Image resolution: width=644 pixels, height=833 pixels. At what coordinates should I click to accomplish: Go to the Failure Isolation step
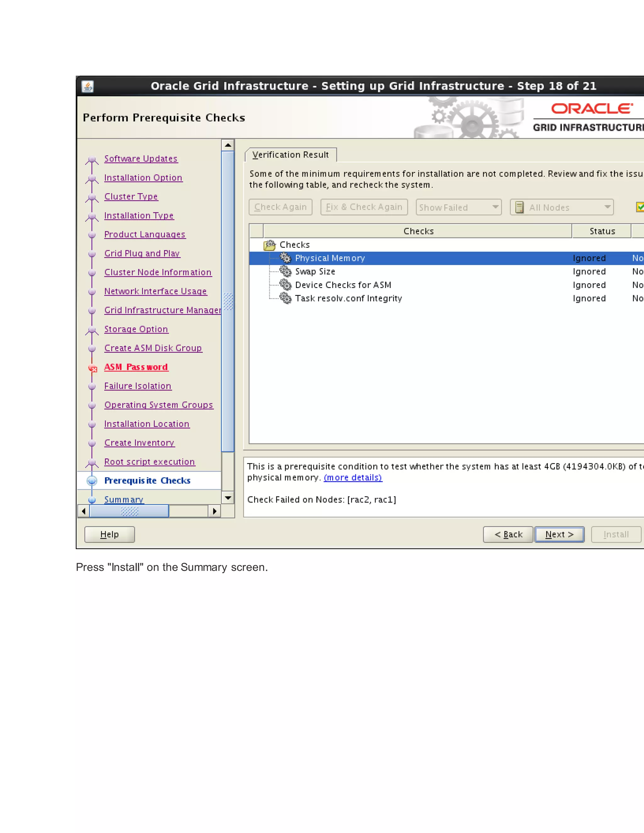138,386
